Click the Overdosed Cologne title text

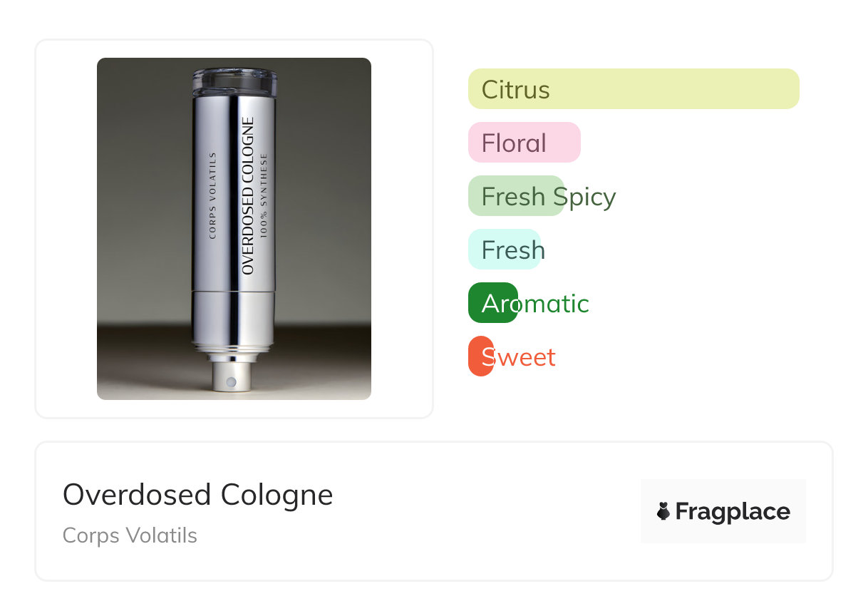click(x=197, y=495)
